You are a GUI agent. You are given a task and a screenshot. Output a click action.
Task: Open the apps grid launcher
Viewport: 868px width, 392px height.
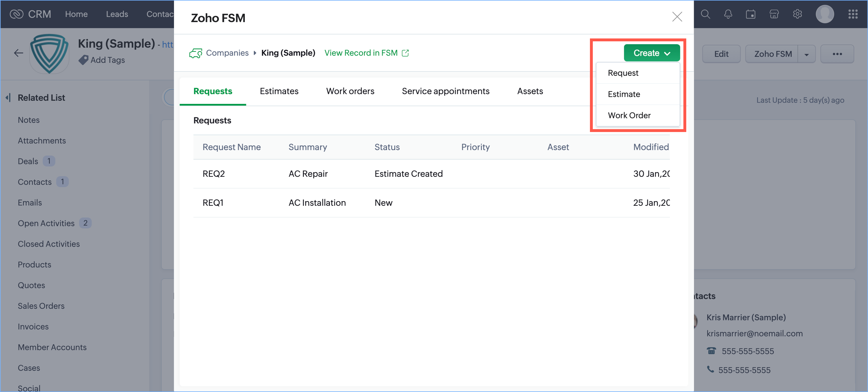pos(853,14)
